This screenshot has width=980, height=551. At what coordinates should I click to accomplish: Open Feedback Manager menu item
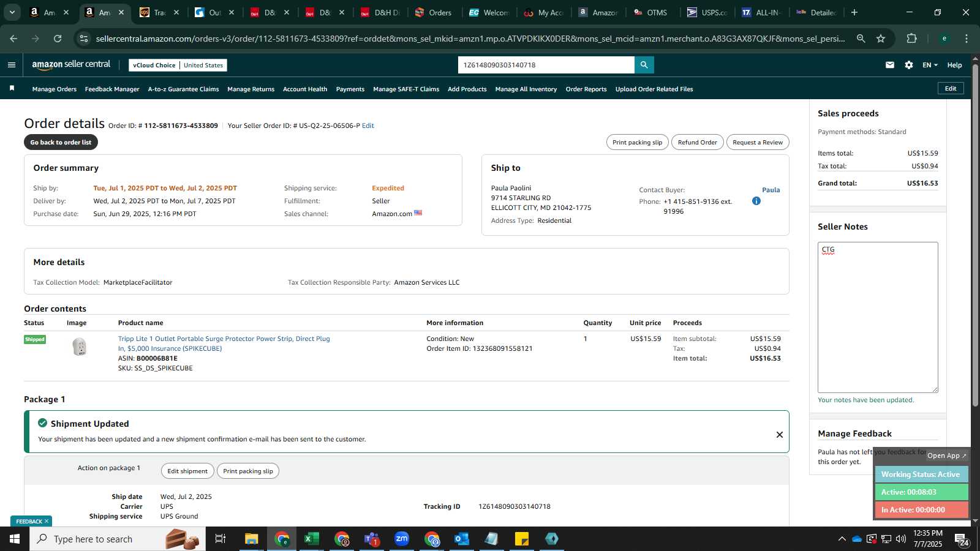112,89
